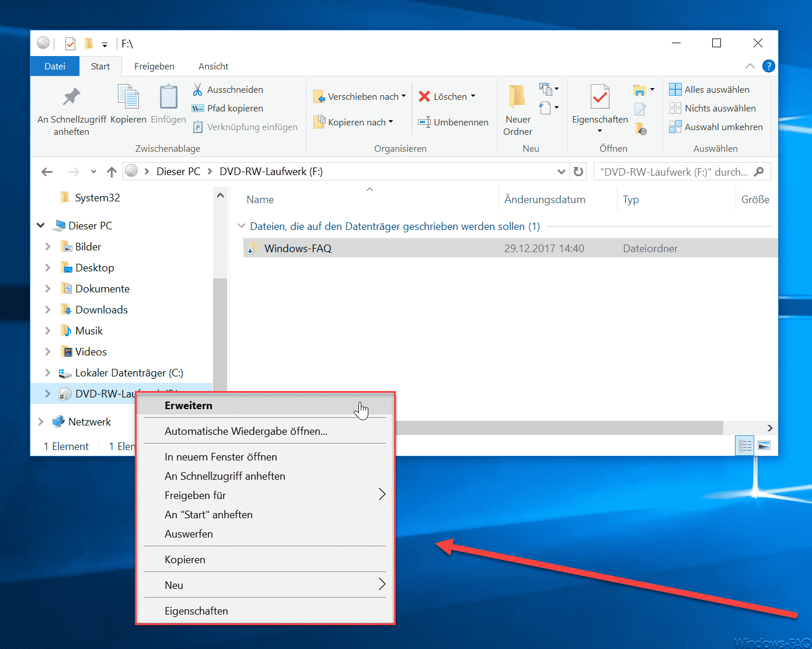Click the Up arrow navigation button

pyautogui.click(x=111, y=172)
